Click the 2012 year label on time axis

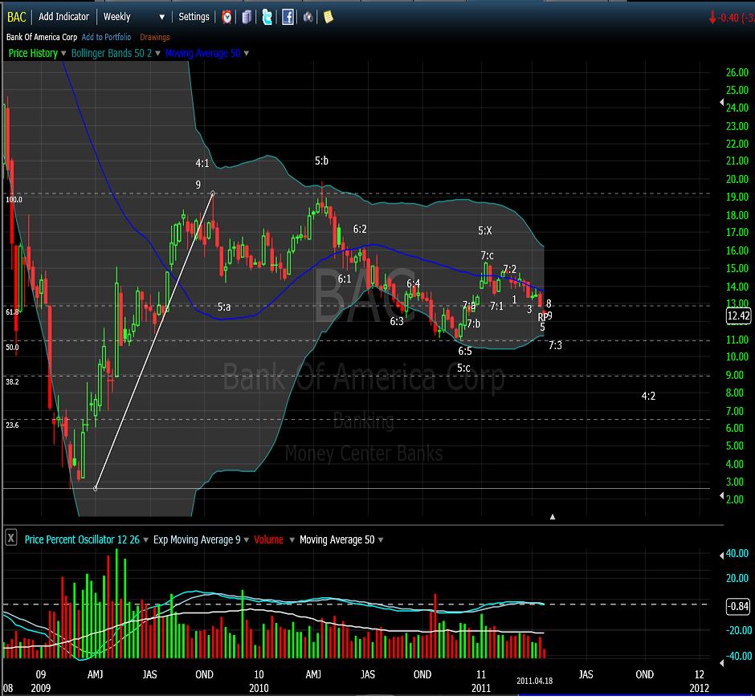(x=700, y=689)
